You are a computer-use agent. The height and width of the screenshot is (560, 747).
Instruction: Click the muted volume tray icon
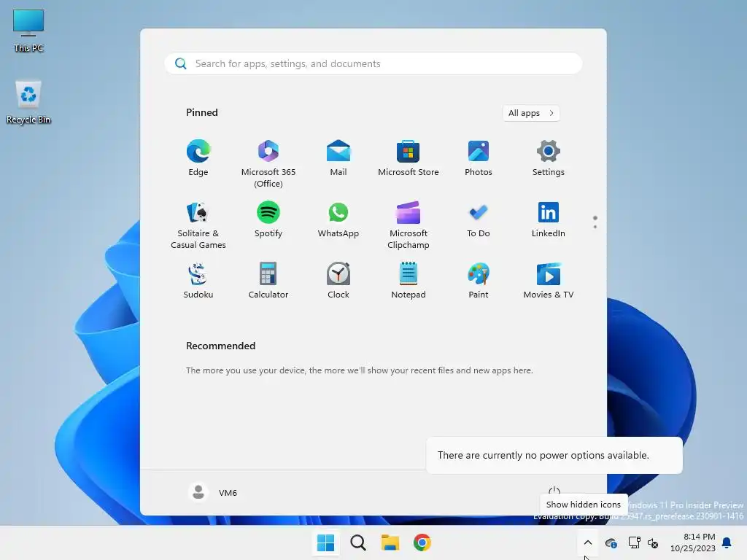coord(653,542)
